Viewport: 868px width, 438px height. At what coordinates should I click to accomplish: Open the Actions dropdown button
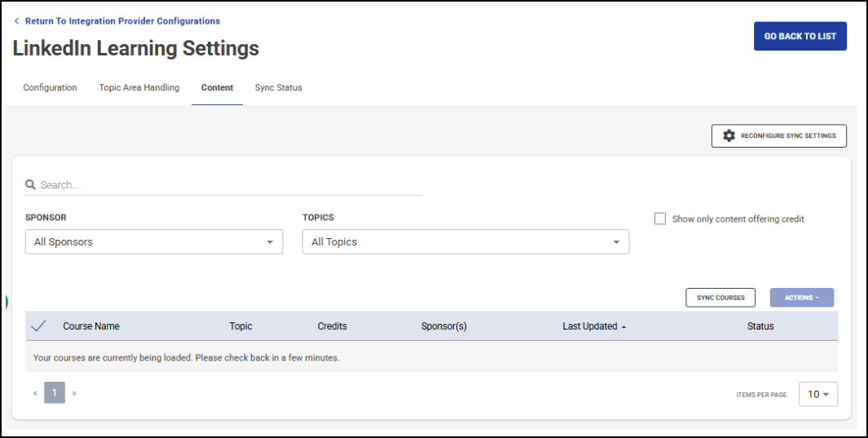click(x=801, y=298)
